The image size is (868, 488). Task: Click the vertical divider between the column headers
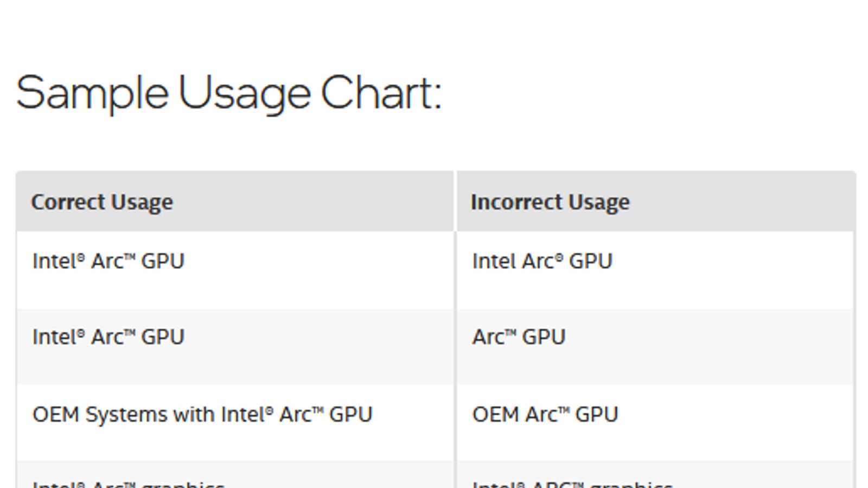tap(455, 202)
